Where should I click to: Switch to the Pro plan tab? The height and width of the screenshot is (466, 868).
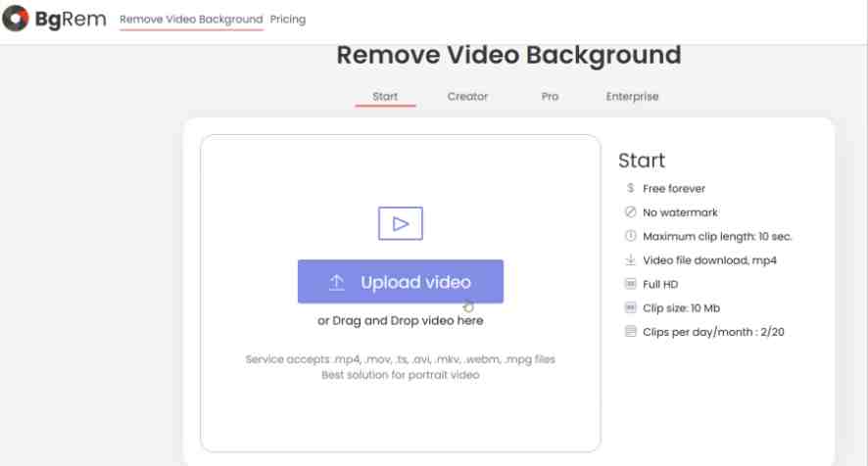coord(550,96)
